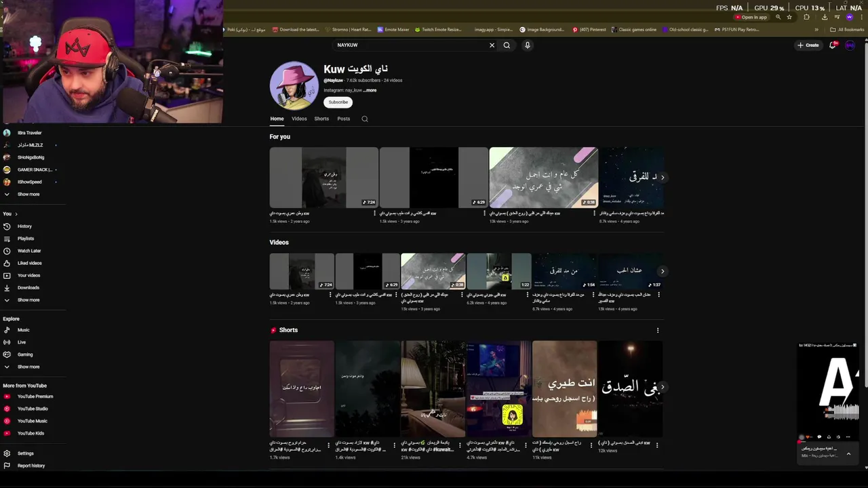Screen dimensions: 868x488
Task: Open watch History
Action: tap(24, 226)
